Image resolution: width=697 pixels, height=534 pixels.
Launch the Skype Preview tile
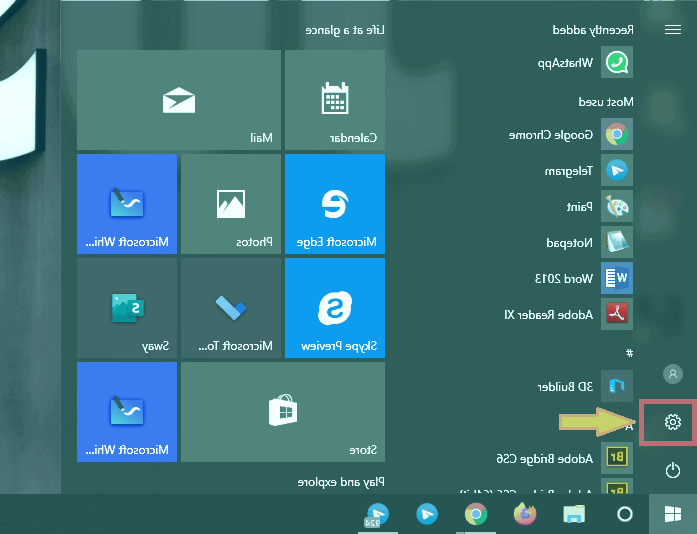coord(335,308)
